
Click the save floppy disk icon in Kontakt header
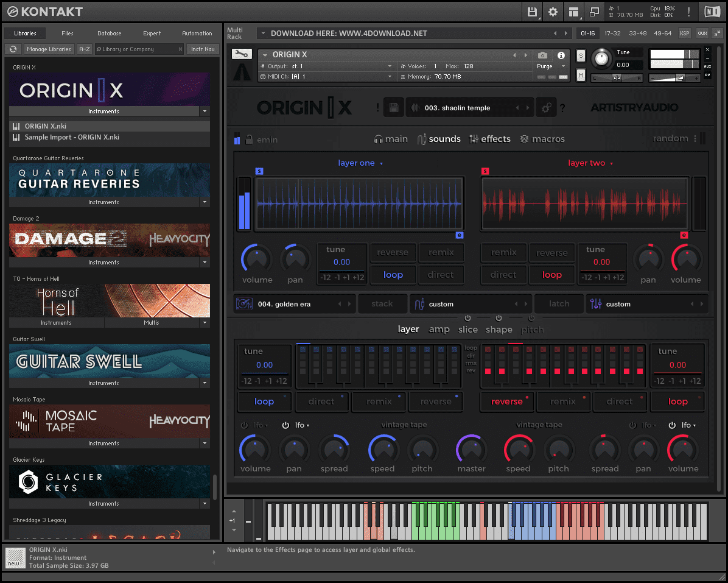tap(532, 12)
